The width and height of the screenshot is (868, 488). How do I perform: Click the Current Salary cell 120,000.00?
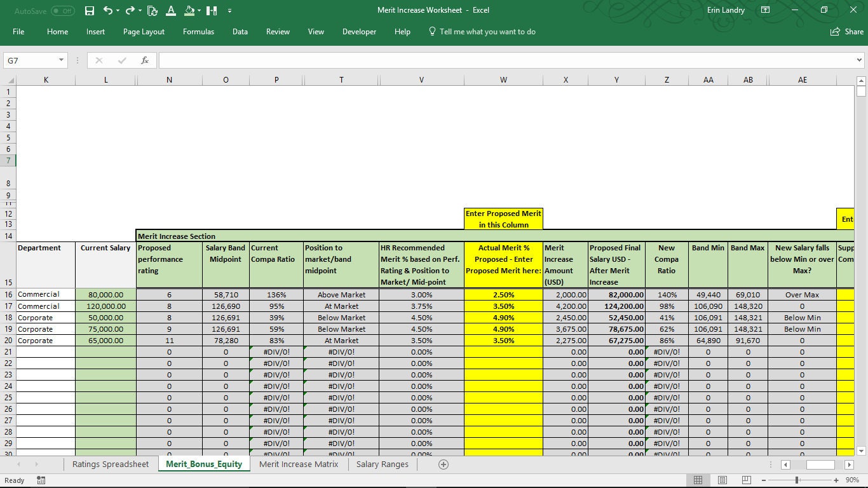point(105,306)
